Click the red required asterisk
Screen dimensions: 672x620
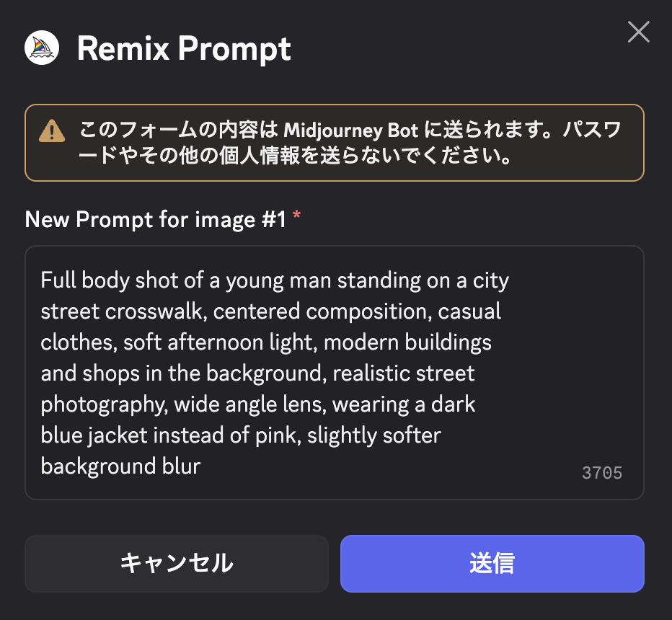coord(296,215)
